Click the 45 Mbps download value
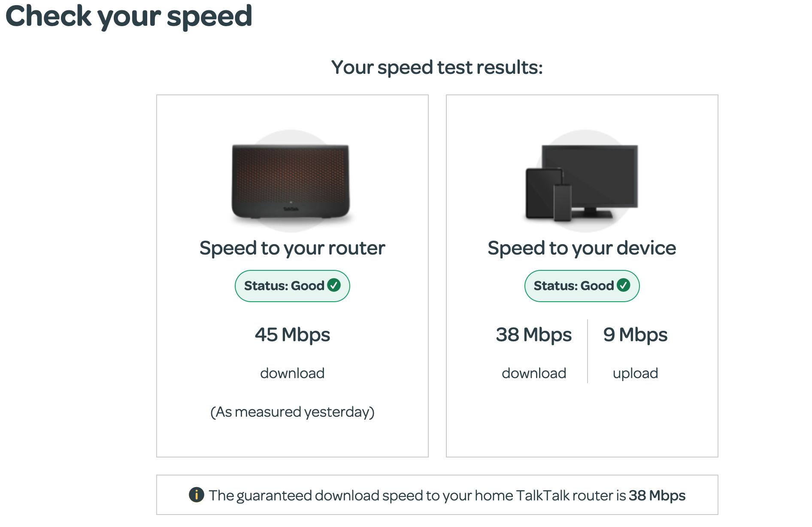Screen dimensions: 812x527 point(292,335)
